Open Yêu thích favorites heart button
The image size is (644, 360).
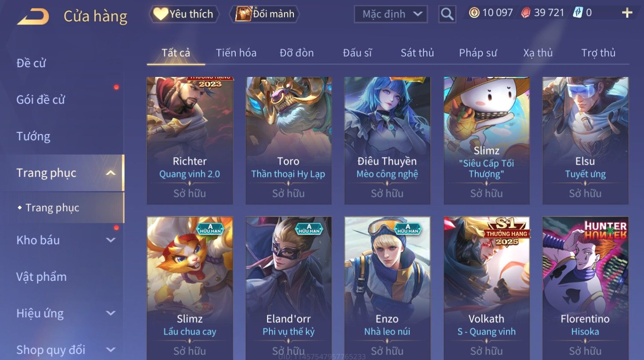tap(184, 14)
